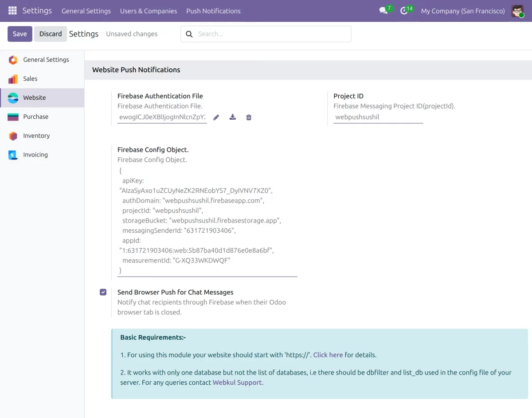
Task: Open the General Settings top menu
Action: tap(86, 11)
